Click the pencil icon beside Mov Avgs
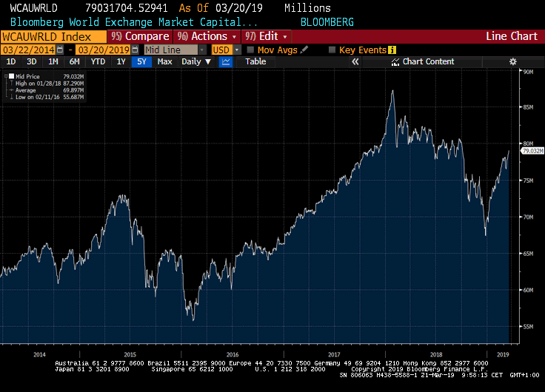This screenshot has width=545, height=392. (304, 50)
